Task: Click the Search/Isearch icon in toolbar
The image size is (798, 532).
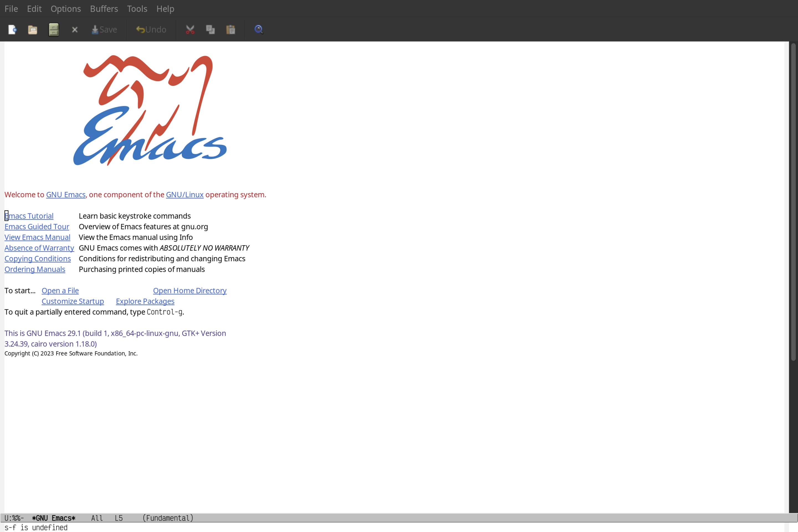Action: tap(258, 29)
